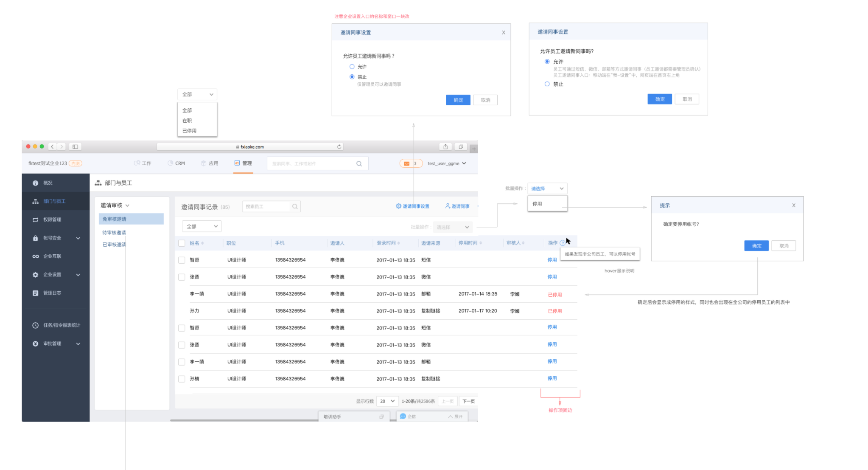
Task: Choose 停用 in the batch operation list
Action: pos(547,204)
